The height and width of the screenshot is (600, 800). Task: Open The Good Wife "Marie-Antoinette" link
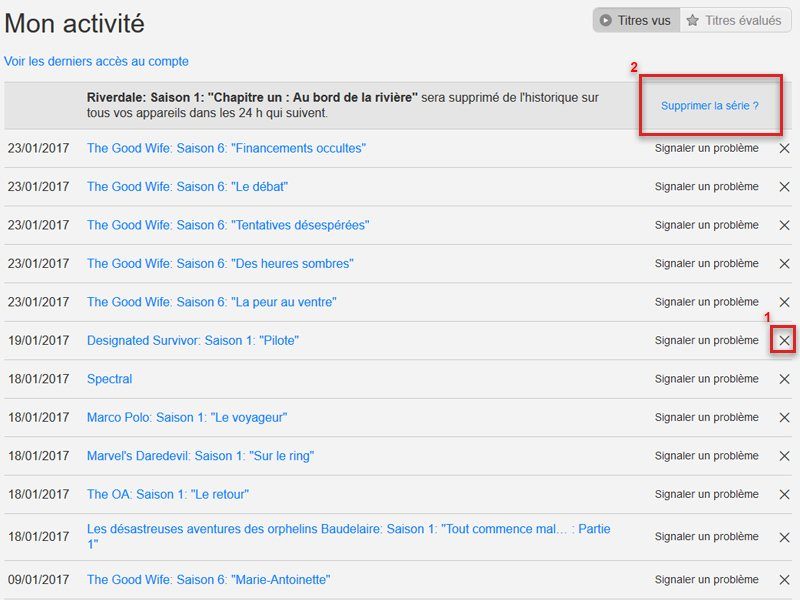coord(209,580)
